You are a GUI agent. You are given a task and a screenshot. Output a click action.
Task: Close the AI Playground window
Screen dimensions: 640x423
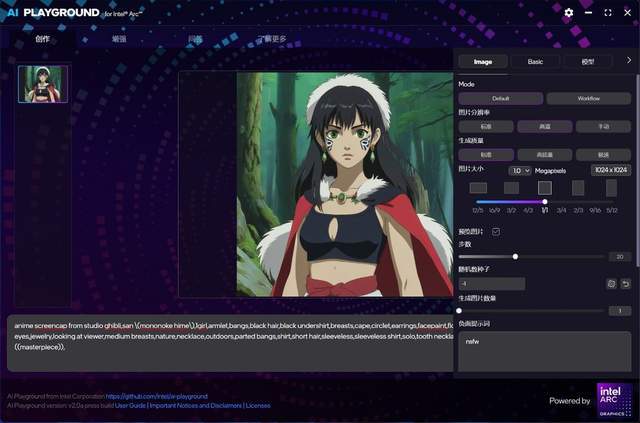[x=627, y=13]
